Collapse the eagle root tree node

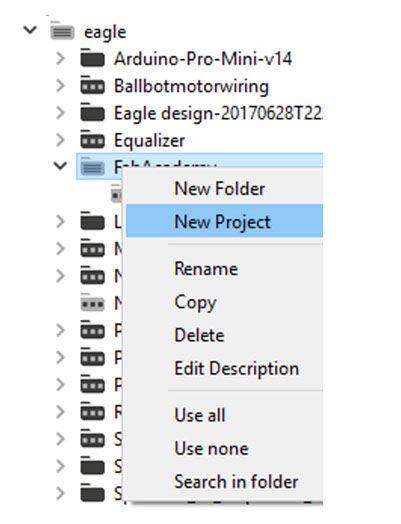pyautogui.click(x=30, y=30)
